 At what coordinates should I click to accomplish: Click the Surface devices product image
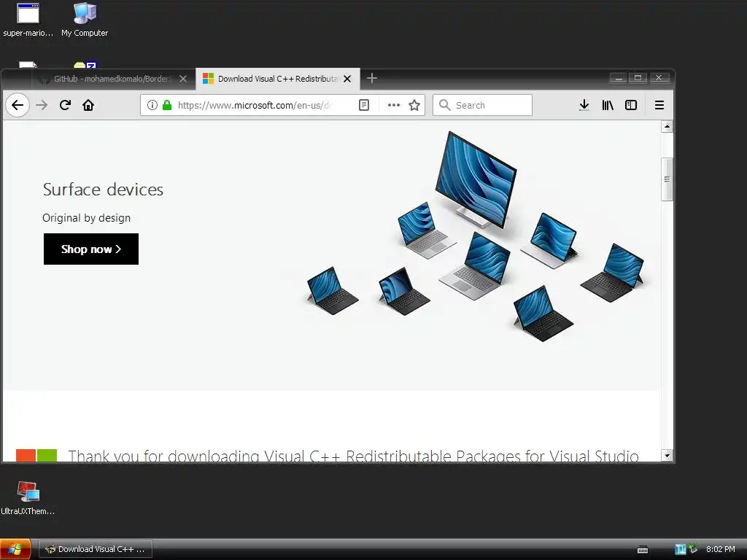tap(476, 237)
